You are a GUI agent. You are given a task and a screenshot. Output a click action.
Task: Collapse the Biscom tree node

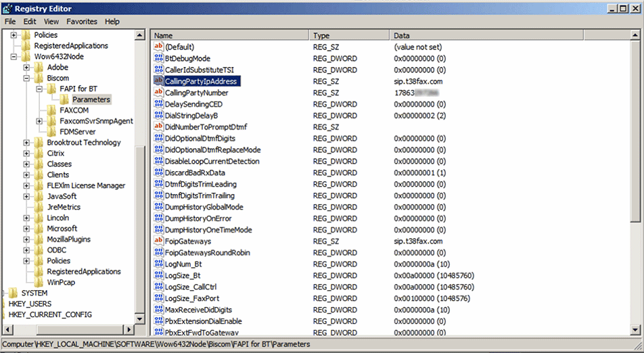pos(26,78)
